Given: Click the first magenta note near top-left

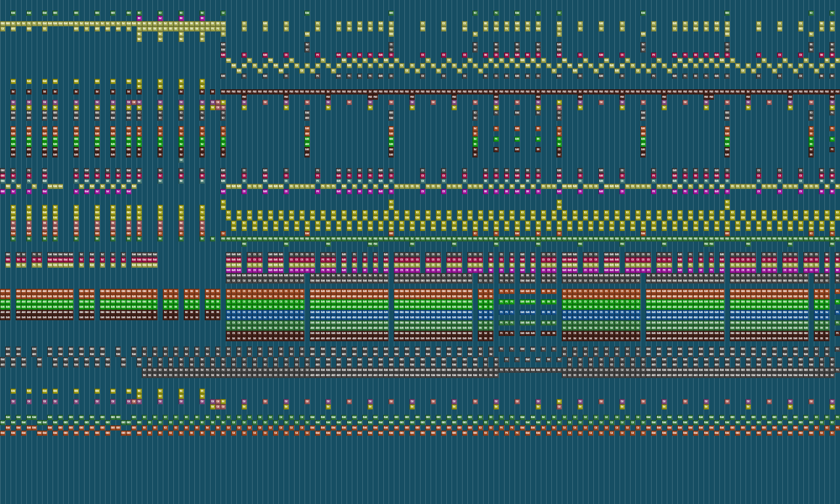Looking at the screenshot, I should [139, 18].
